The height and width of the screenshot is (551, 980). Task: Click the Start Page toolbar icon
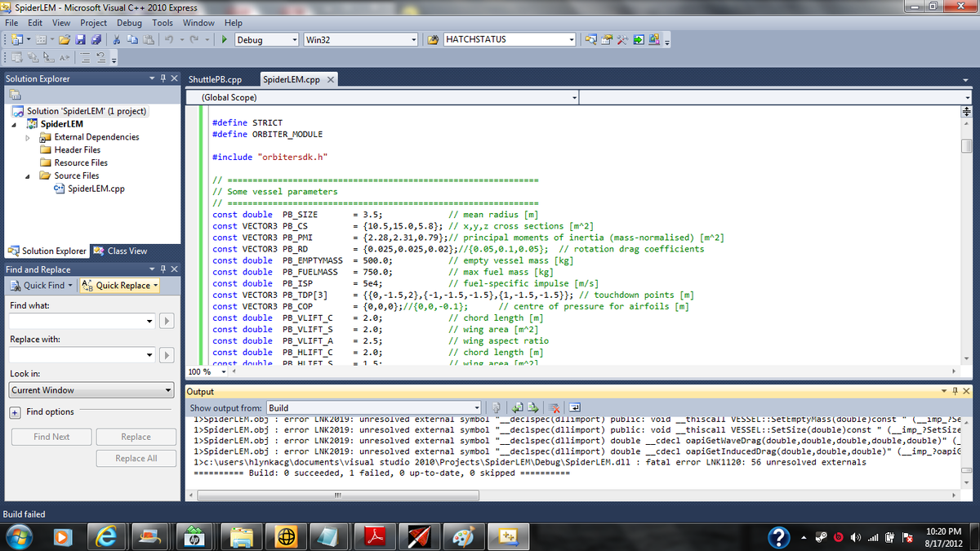pyautogui.click(x=639, y=39)
